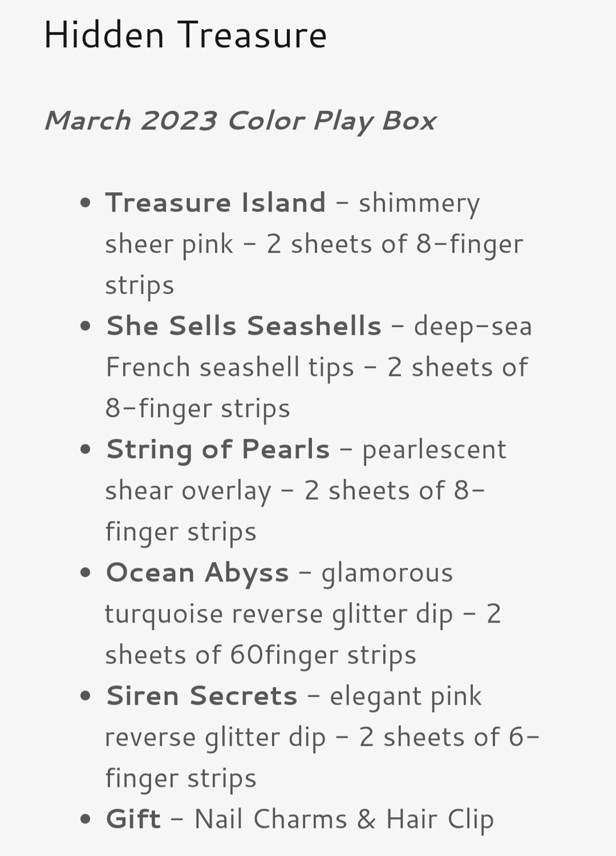The width and height of the screenshot is (616, 856).
Task: Click the bold String of Pearls name
Action: tap(218, 449)
